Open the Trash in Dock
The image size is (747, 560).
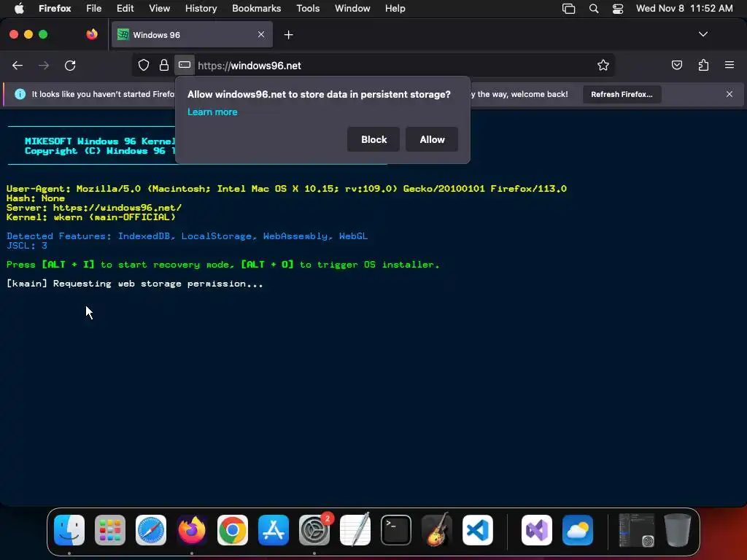[x=677, y=530]
